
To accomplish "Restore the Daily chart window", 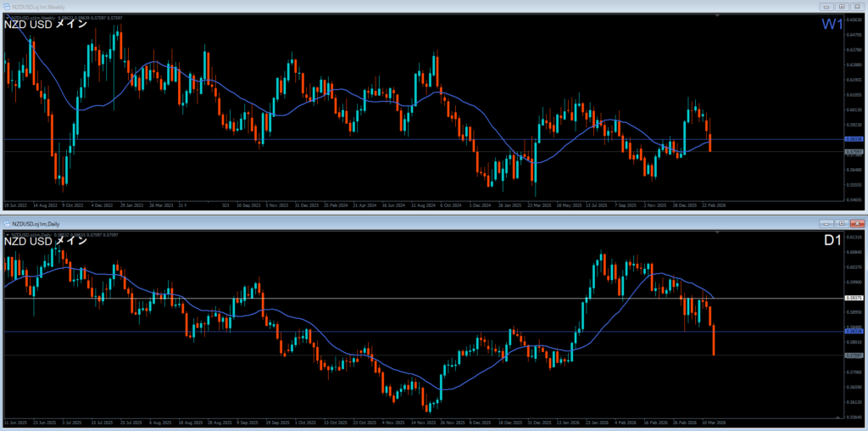I will click(842, 224).
